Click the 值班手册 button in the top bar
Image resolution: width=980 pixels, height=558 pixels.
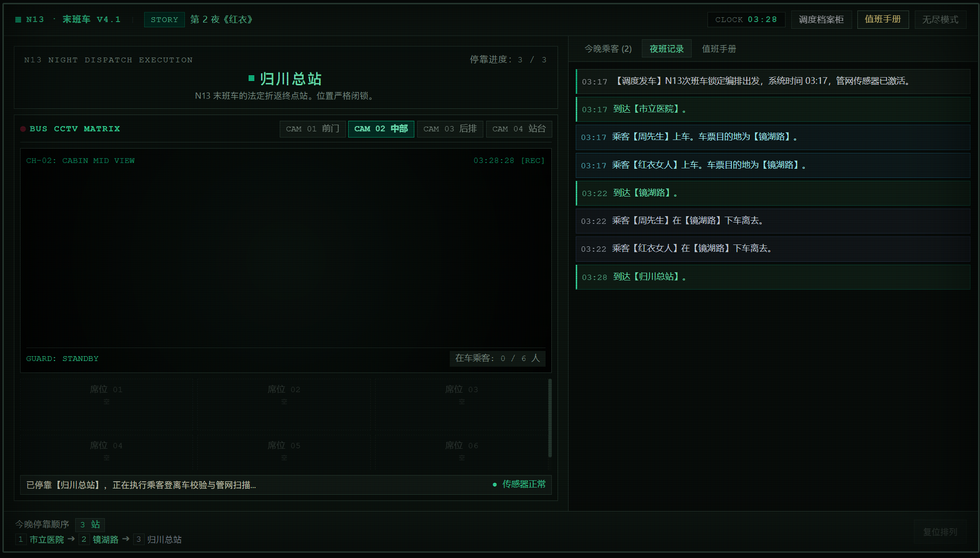882,20
